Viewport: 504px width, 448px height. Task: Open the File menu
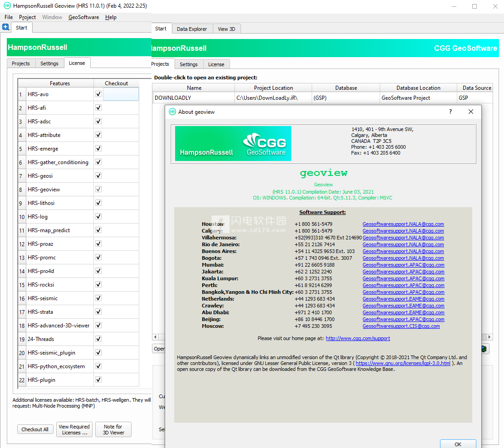click(9, 17)
